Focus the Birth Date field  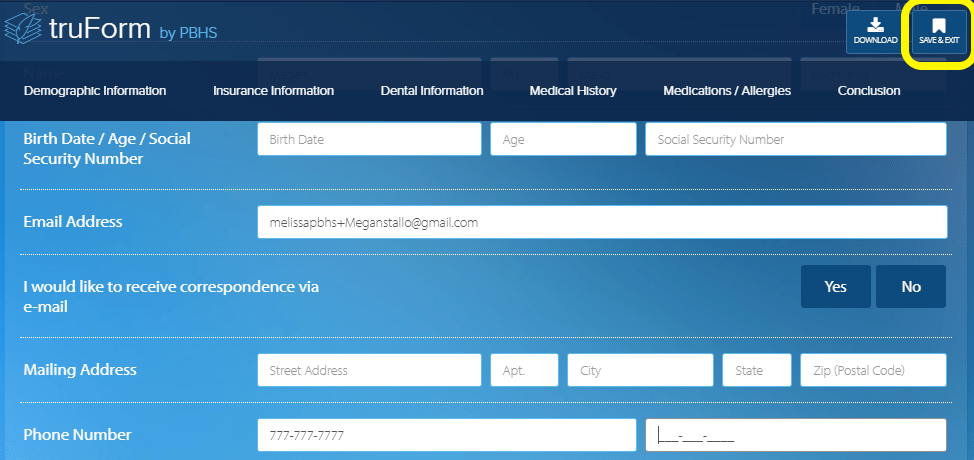pyautogui.click(x=370, y=139)
